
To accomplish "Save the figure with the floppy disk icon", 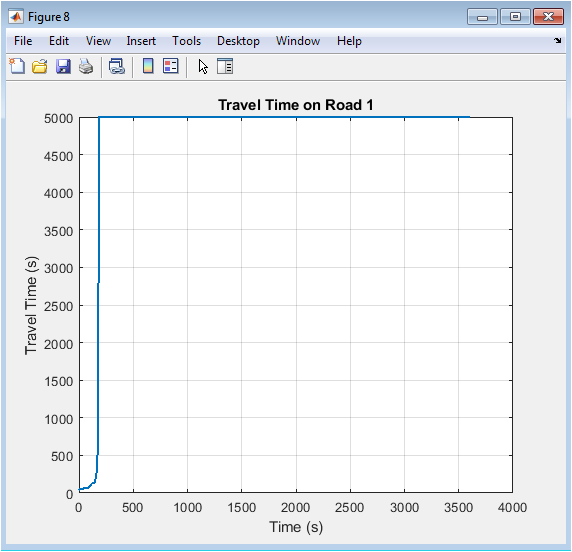I will click(x=63, y=66).
